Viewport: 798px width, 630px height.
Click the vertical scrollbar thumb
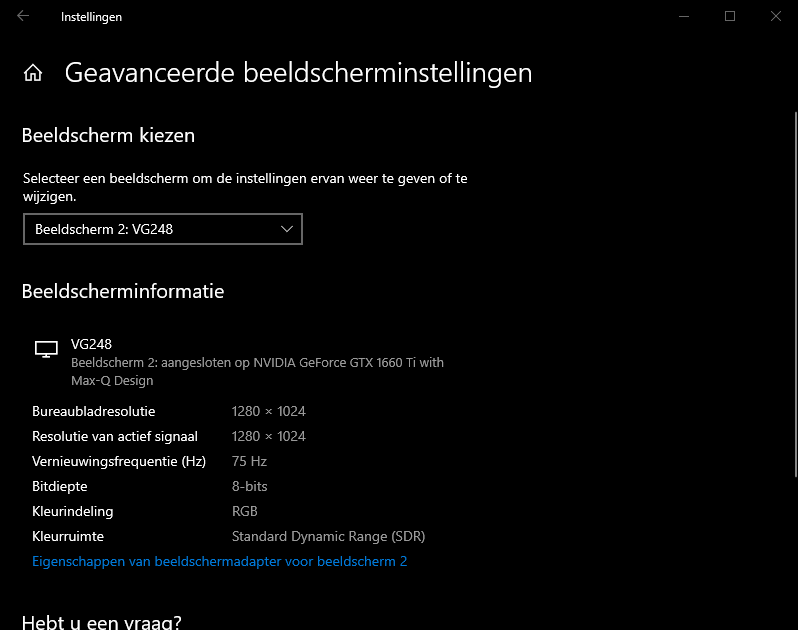(x=795, y=294)
